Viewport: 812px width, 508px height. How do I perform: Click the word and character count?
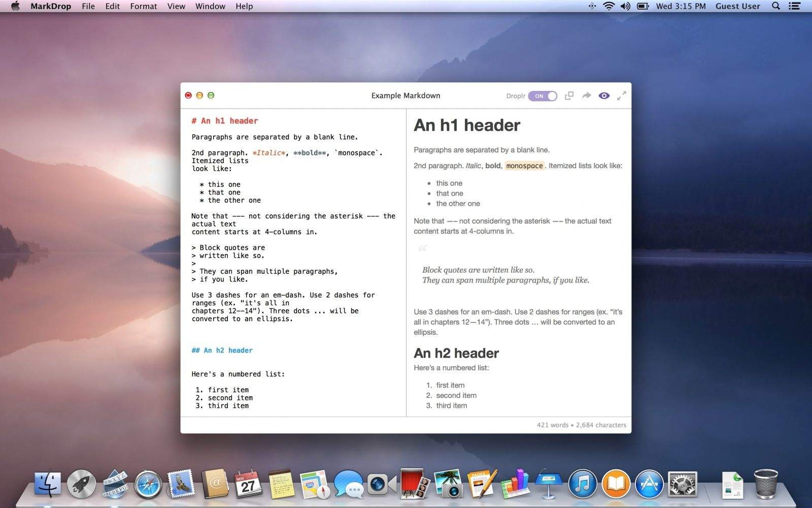581,425
